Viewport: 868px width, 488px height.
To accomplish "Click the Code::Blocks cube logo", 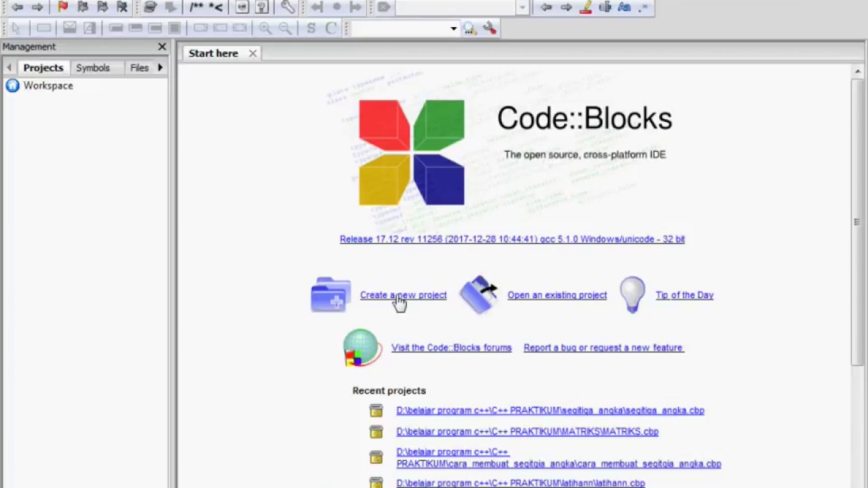I will (x=412, y=152).
